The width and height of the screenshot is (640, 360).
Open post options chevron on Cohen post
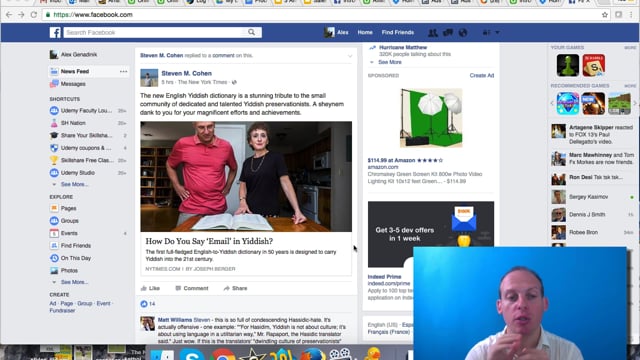(350, 56)
